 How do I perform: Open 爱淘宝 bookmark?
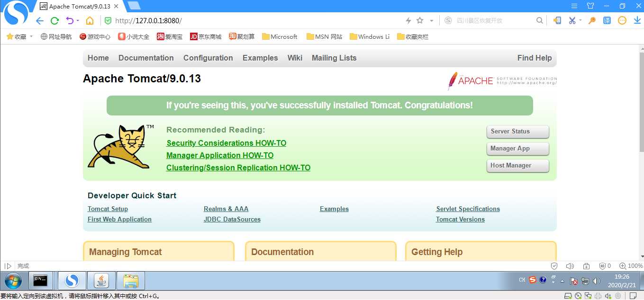coord(170,36)
